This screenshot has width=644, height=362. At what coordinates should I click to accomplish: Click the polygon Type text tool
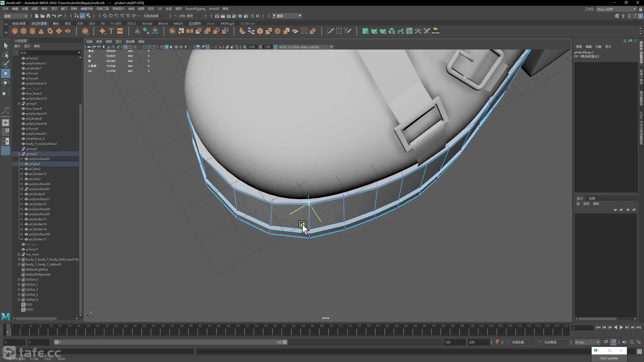coord(111,31)
